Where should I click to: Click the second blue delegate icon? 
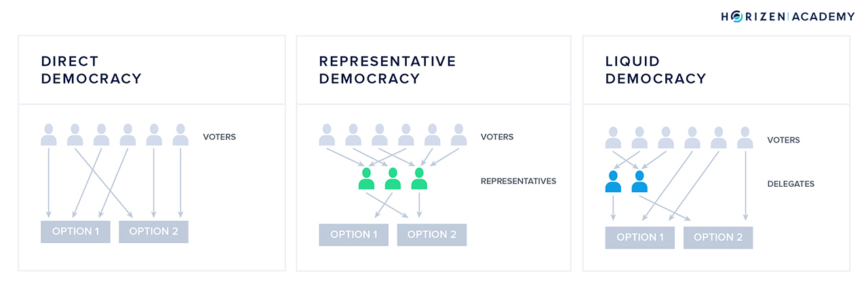coord(639,181)
